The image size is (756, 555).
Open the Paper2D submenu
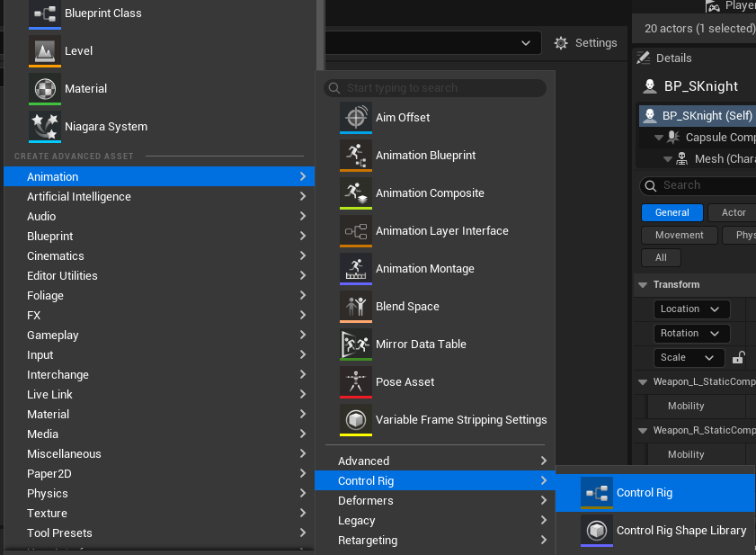pyautogui.click(x=159, y=473)
